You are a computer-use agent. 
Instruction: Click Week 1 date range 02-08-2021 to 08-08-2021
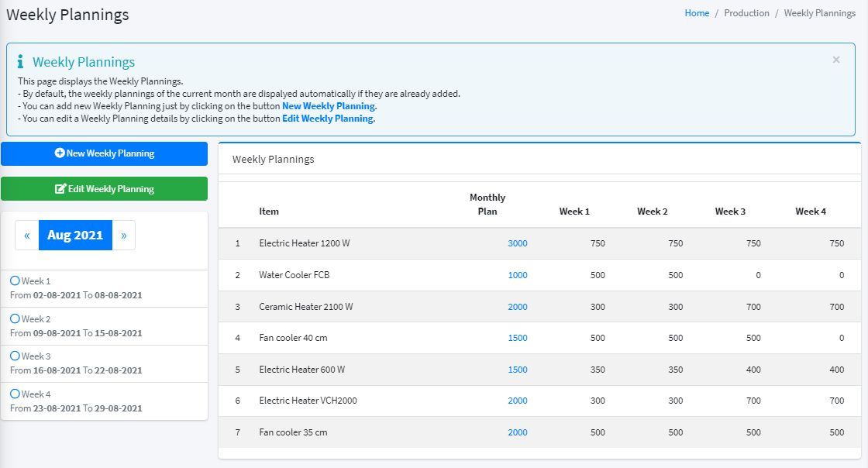pyautogui.click(x=76, y=295)
